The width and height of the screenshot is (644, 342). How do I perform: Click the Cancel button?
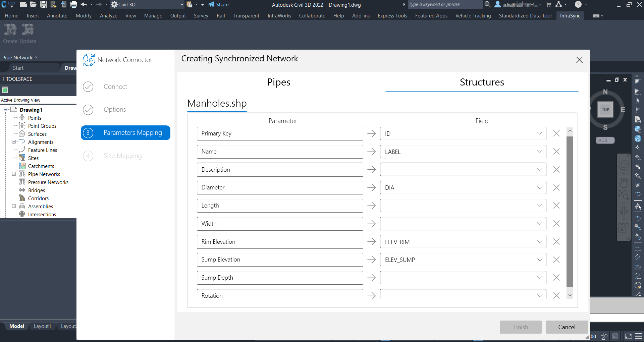(567, 327)
